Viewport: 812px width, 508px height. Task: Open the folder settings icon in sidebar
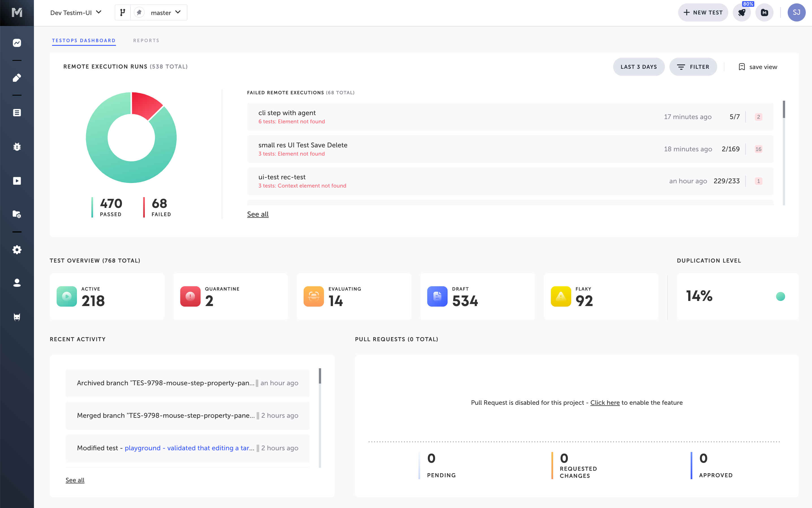point(17,214)
